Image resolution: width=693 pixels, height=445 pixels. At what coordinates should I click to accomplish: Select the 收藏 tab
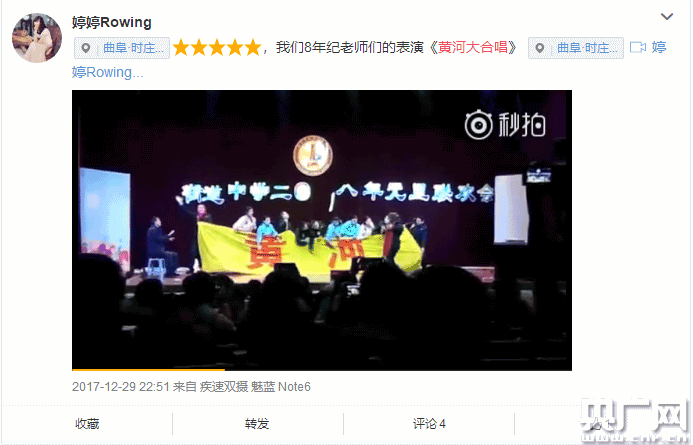(87, 424)
